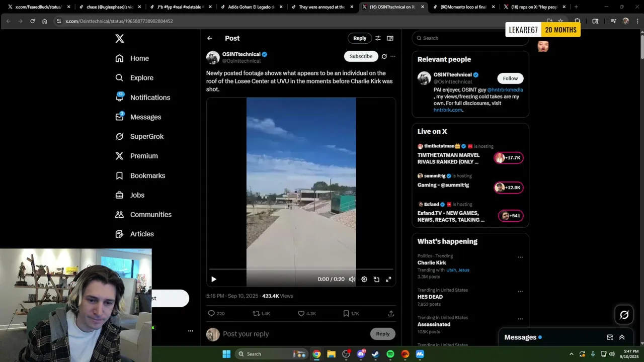
Task: Follow OSINTtechnical in Relevant people
Action: (510, 78)
